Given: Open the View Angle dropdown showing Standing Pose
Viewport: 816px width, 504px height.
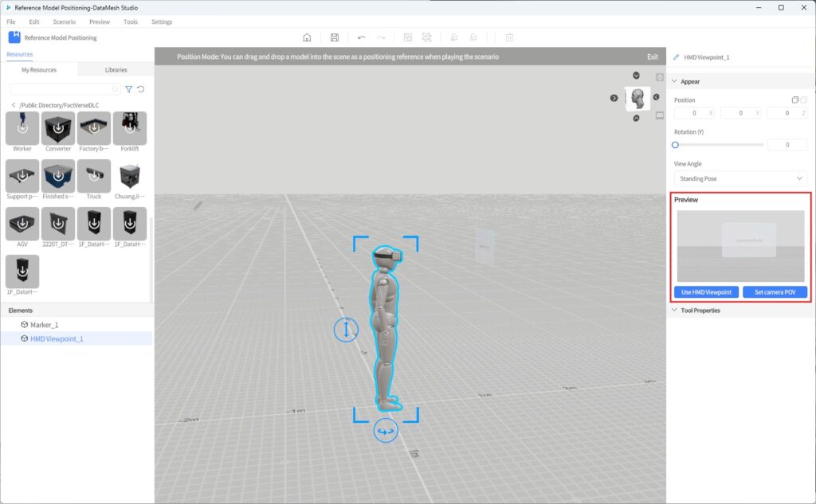Looking at the screenshot, I should point(740,178).
